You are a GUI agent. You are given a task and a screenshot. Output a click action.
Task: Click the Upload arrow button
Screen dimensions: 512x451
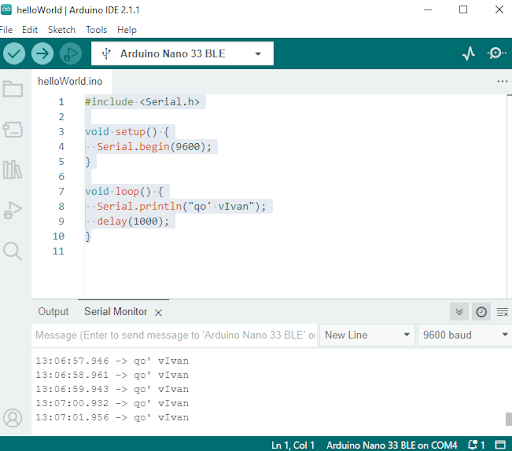tap(42, 53)
